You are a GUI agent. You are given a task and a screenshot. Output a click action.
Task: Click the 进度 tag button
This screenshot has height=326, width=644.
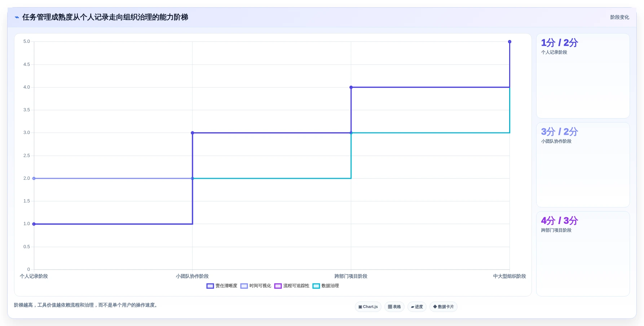(417, 307)
